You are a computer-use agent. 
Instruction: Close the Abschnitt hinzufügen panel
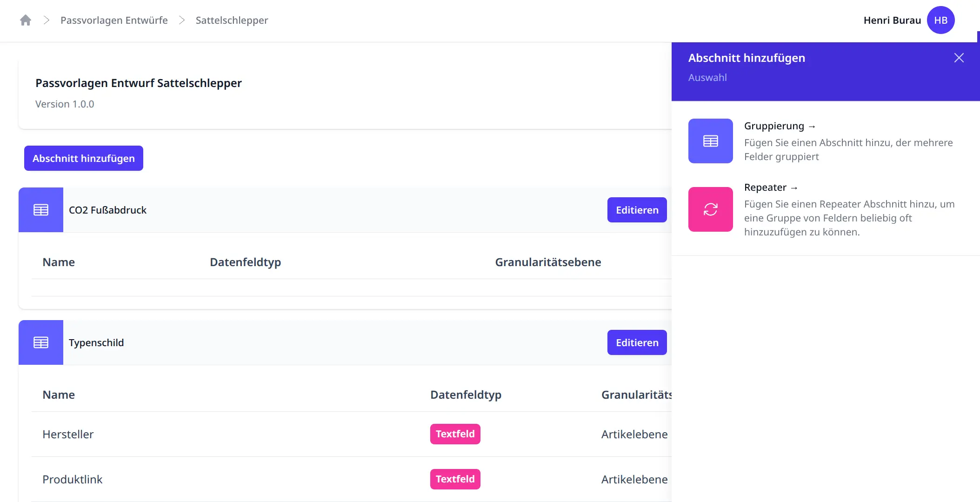pyautogui.click(x=959, y=58)
